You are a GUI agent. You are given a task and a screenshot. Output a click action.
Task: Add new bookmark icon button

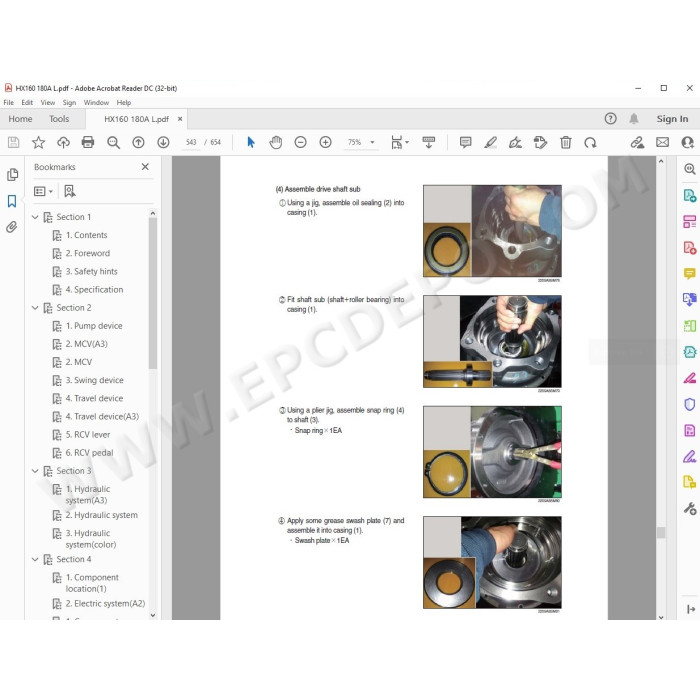click(70, 191)
